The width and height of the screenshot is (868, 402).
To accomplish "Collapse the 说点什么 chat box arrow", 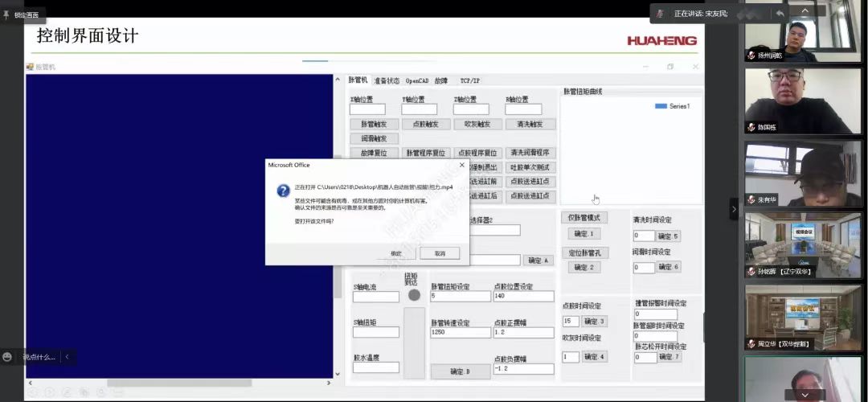I will point(67,356).
